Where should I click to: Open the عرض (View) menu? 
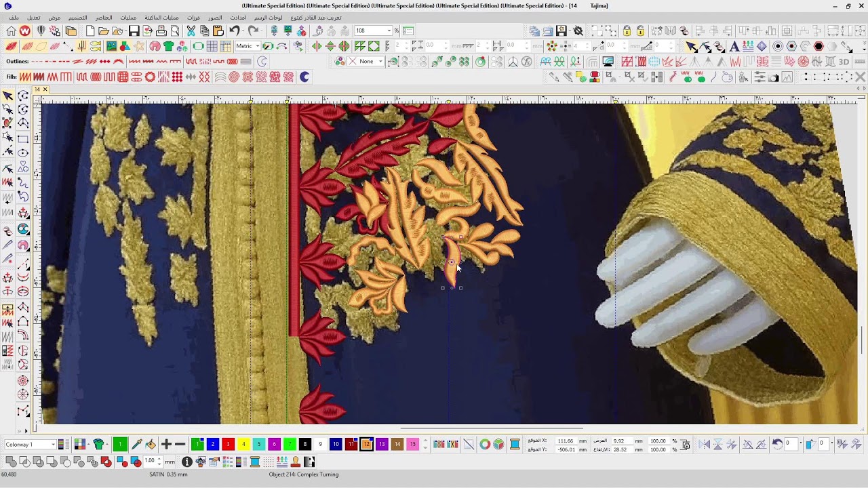click(x=54, y=18)
